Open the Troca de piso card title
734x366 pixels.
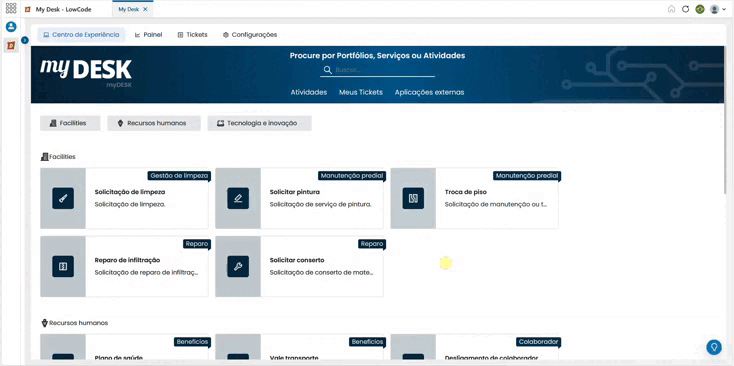click(x=465, y=192)
